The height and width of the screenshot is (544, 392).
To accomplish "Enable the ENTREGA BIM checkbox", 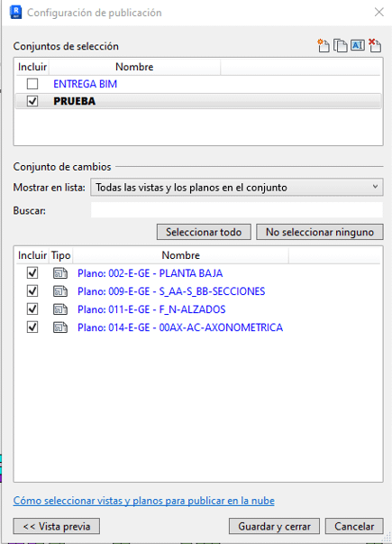I will pos(32,84).
